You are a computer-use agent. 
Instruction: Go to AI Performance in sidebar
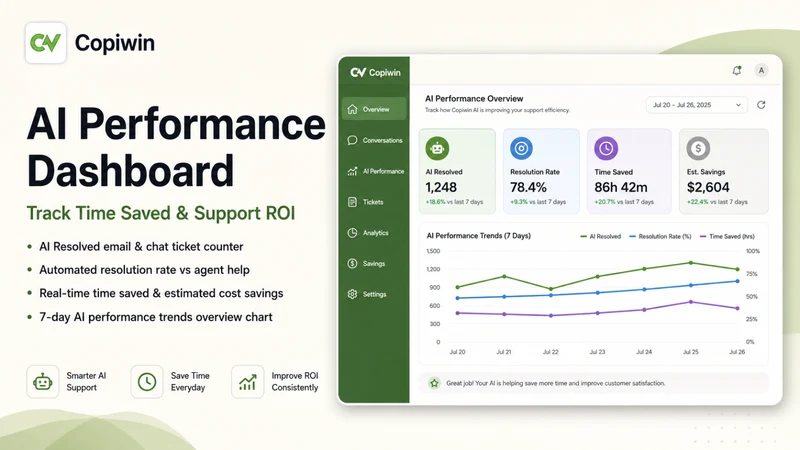(374, 171)
